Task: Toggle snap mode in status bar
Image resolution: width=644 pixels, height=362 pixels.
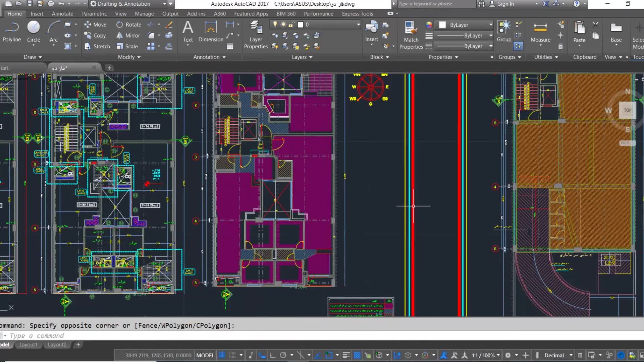Action: pyautogui.click(x=232, y=355)
